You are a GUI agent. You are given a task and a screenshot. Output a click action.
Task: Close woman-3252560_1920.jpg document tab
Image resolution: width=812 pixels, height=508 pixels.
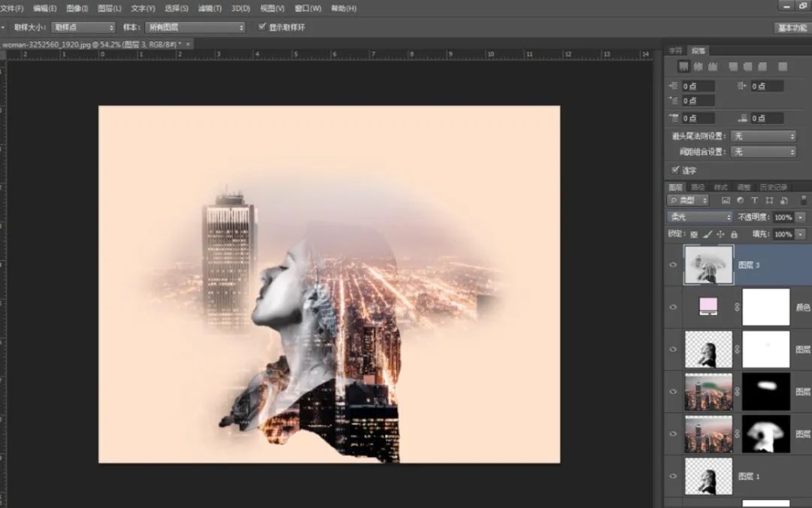[188, 44]
